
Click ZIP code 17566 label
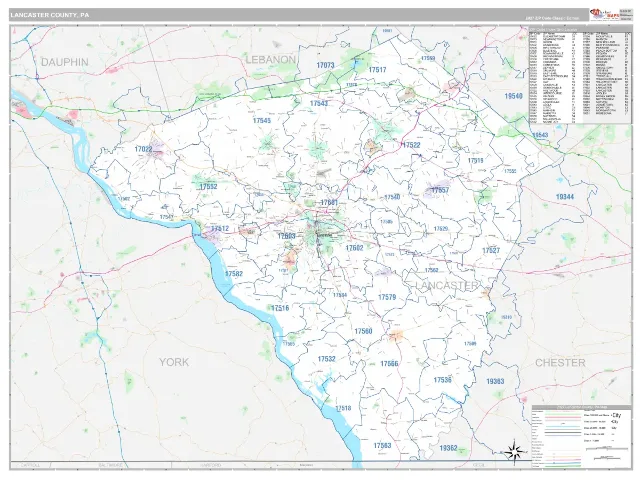389,364
